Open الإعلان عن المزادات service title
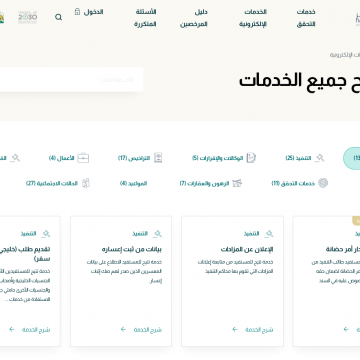Image resolution: width=360 pixels, height=360 pixels. pyautogui.click(x=247, y=249)
